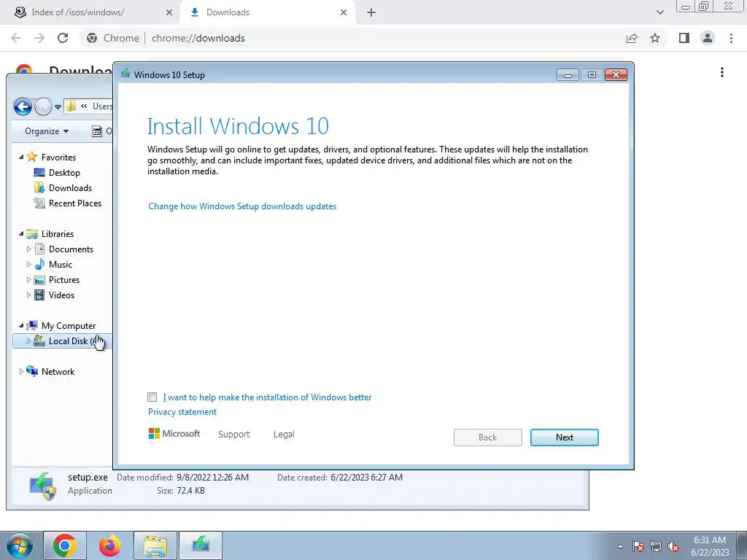
Task: Open the Support link in Setup
Action: click(234, 435)
